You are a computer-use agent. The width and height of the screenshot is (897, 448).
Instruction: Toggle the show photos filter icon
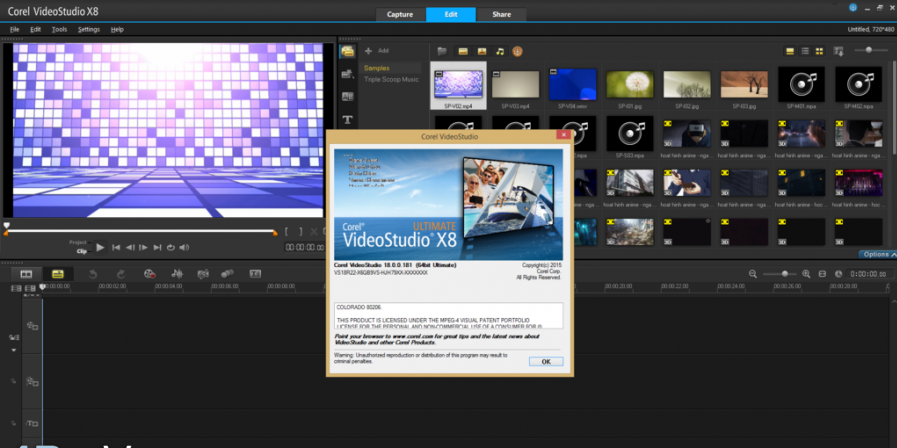click(x=482, y=51)
